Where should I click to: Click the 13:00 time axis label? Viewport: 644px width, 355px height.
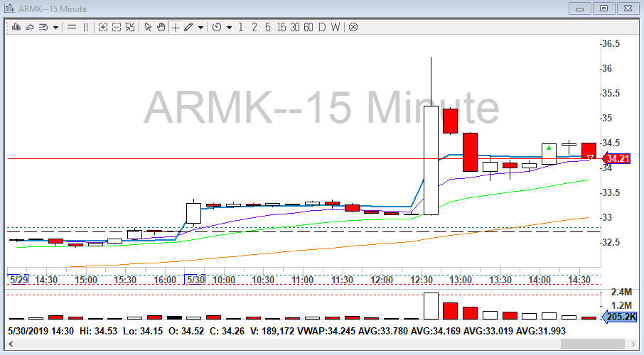(461, 280)
